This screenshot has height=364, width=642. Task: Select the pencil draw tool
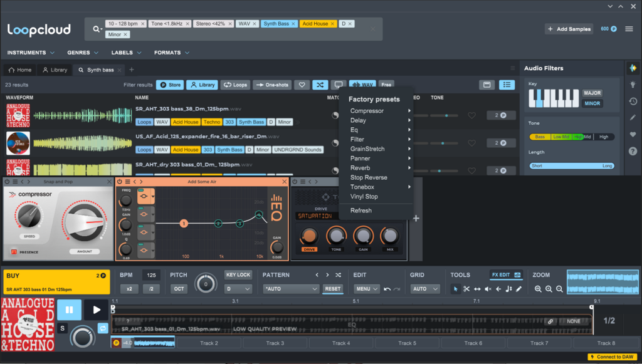click(518, 289)
